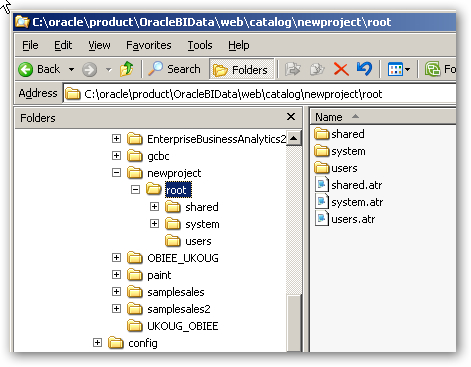Screen dimensions: 471x367
Task: Collapse the root tree node
Action: pyautogui.click(x=135, y=189)
